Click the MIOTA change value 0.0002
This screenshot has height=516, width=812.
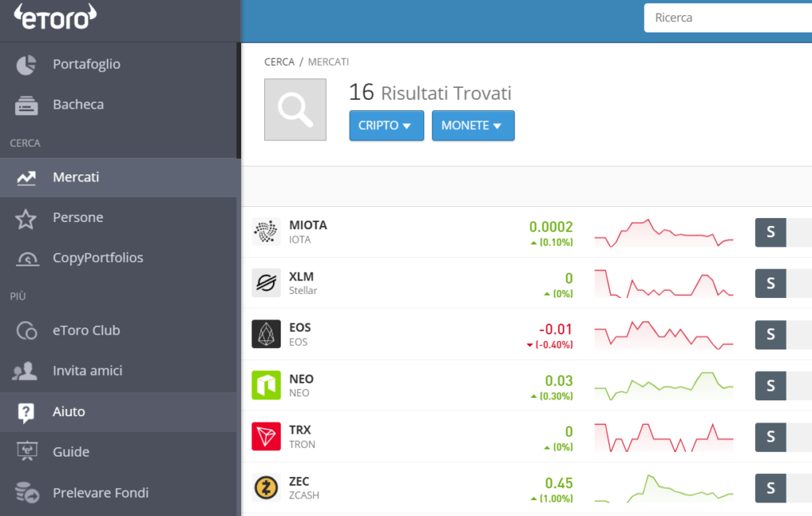pyautogui.click(x=551, y=227)
